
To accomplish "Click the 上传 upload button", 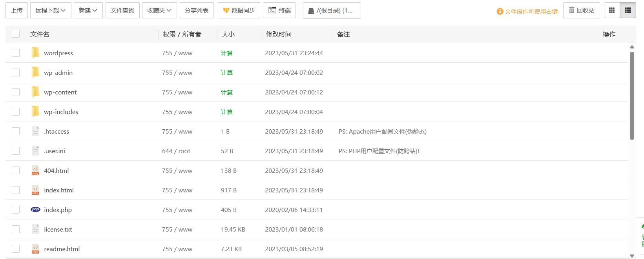I will [16, 11].
